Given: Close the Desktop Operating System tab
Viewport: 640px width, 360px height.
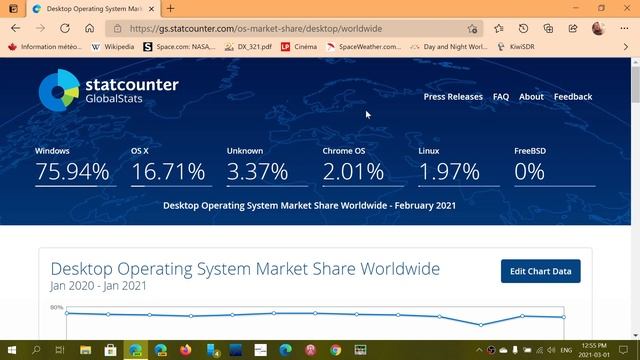Looking at the screenshot, I should (151, 9).
